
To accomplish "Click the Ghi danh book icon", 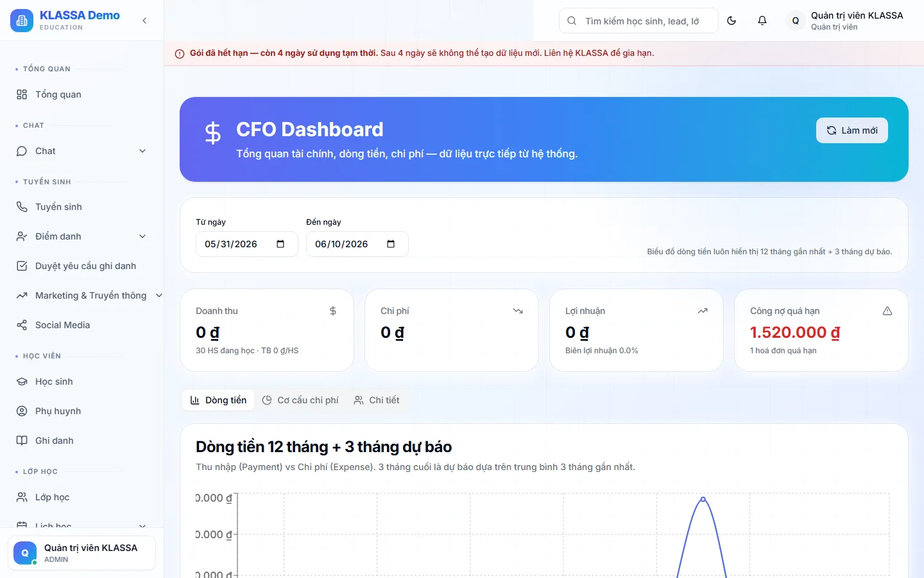I will tap(22, 441).
